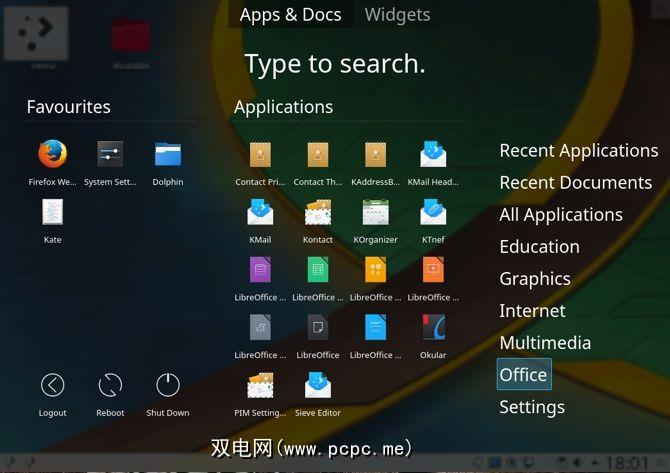This screenshot has height=473, width=670.
Task: Select the Internet category
Action: point(532,311)
